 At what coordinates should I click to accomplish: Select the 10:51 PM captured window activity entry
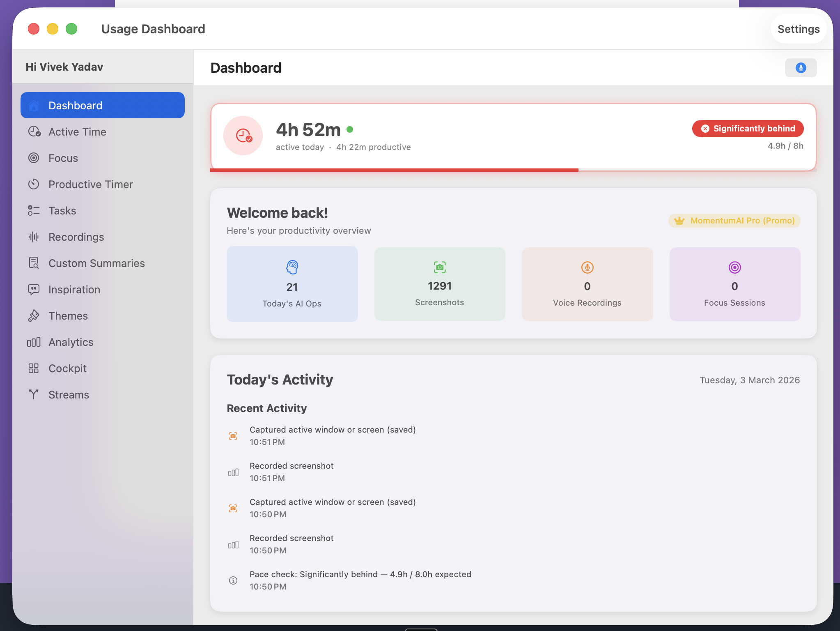point(333,435)
